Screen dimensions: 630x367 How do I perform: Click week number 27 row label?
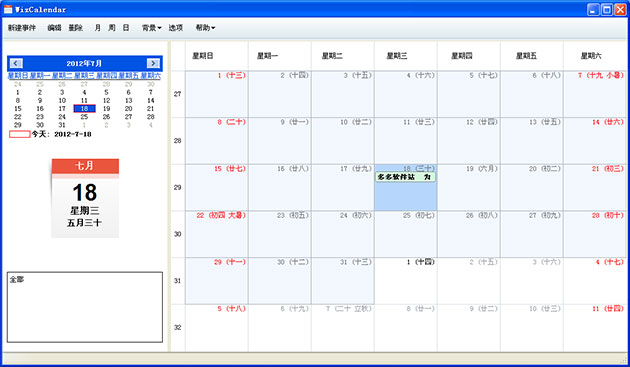point(177,94)
